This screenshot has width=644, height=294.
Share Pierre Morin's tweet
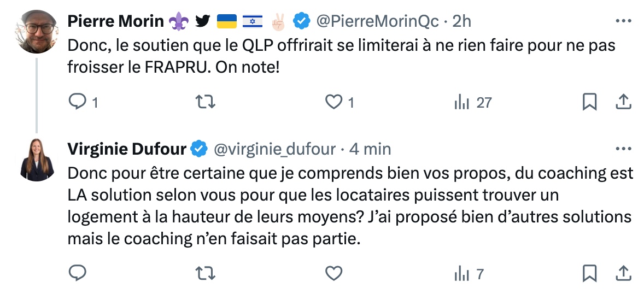pos(623,102)
